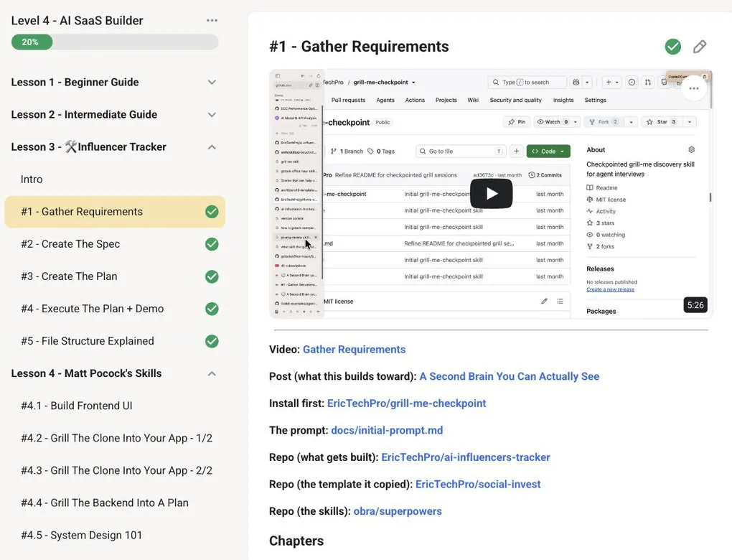Open EricTechPro/ai-influencers-tracker repo link
The width and height of the screenshot is (732, 560).
tap(466, 457)
